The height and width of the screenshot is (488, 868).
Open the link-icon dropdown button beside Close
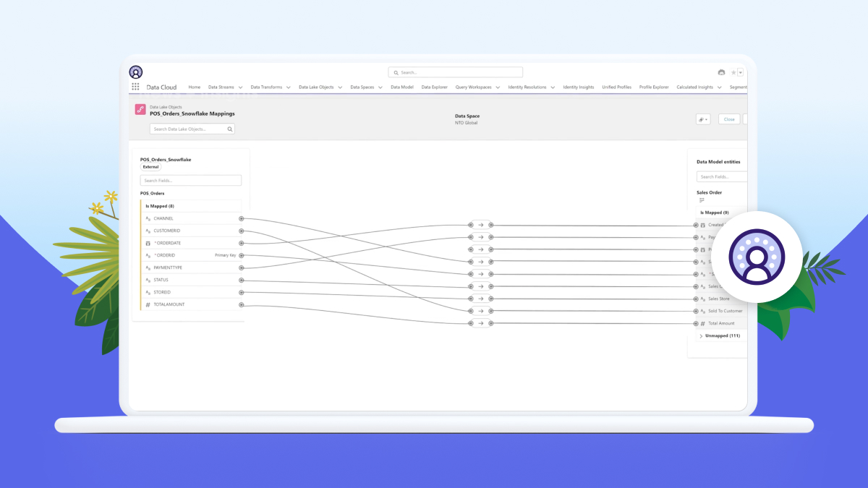tap(702, 119)
